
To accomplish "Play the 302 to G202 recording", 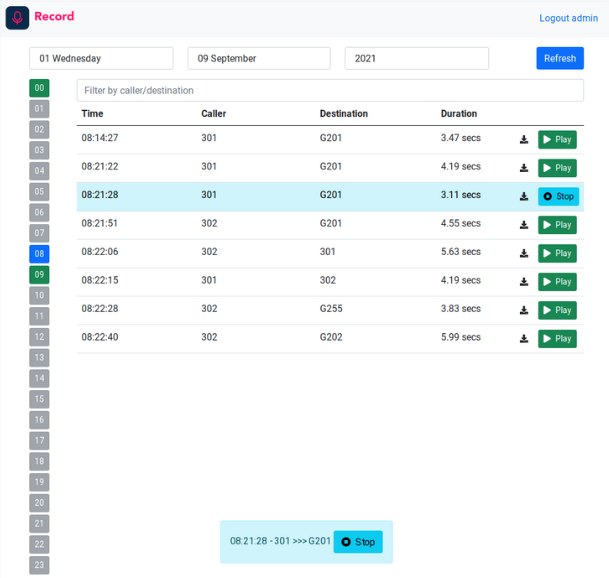I will (x=557, y=339).
